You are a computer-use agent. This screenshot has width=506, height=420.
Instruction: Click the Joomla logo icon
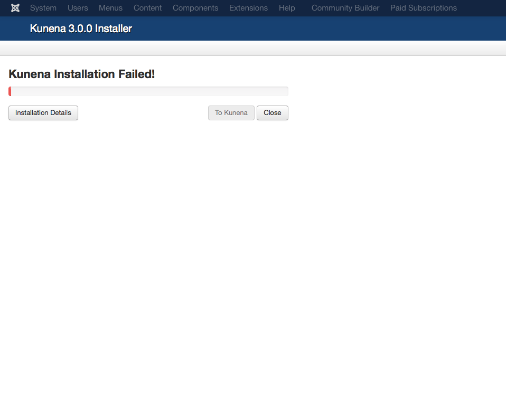click(x=15, y=8)
